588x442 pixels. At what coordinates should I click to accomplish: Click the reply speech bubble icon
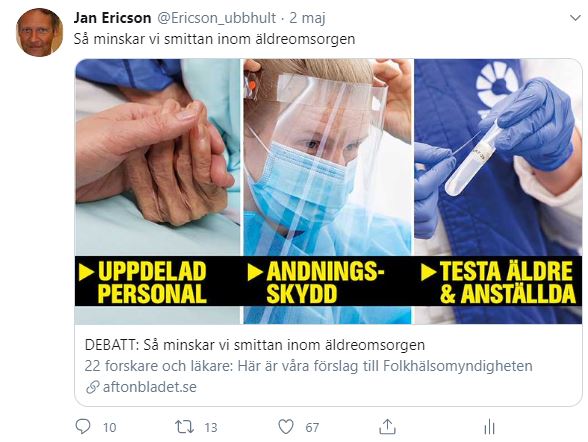pyautogui.click(x=83, y=427)
